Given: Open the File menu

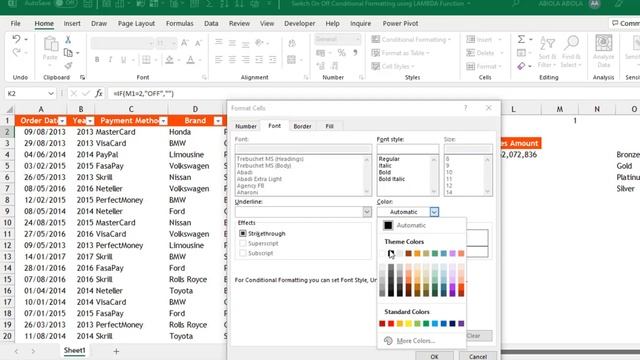Looking at the screenshot, I should click(16, 24).
